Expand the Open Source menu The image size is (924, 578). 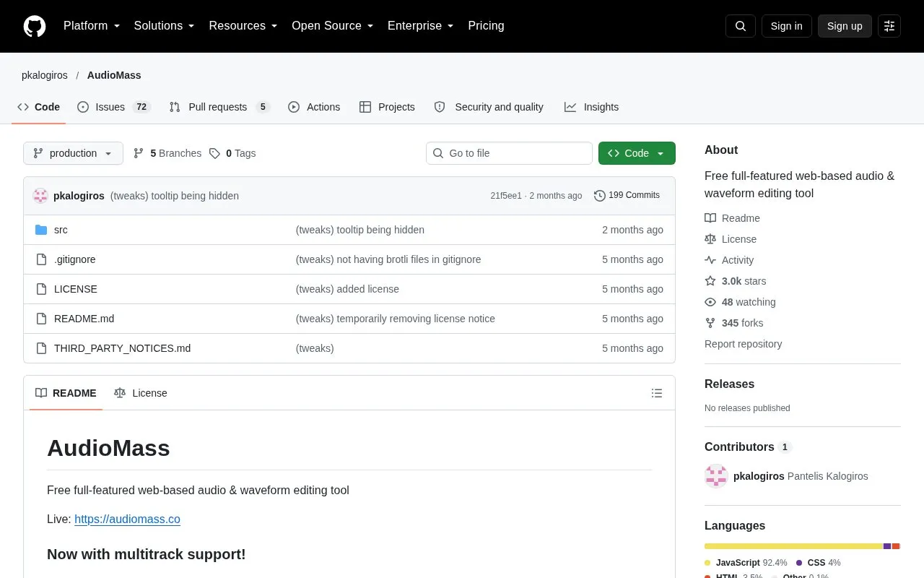tap(333, 26)
